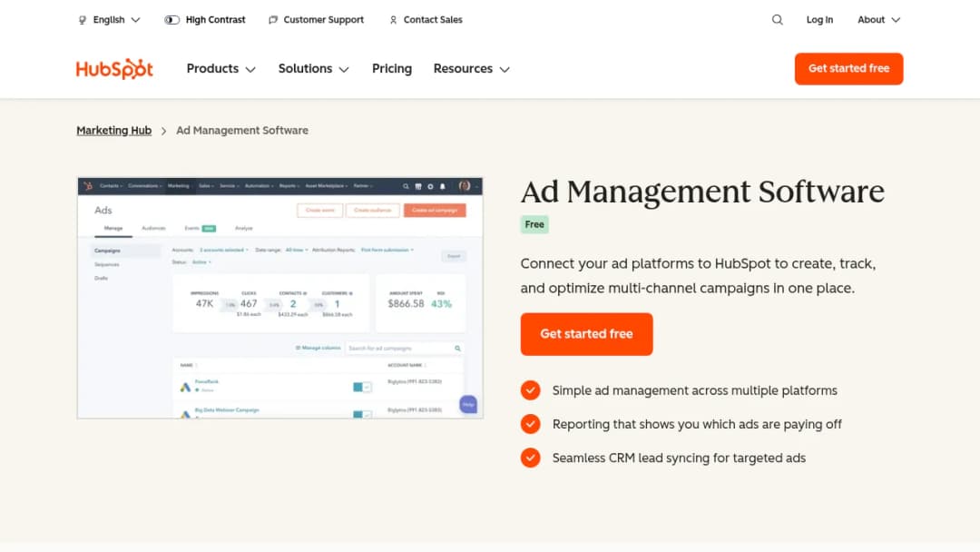Click the checkmark icon next to Simple ad management
The image size is (980, 552).
tap(531, 390)
